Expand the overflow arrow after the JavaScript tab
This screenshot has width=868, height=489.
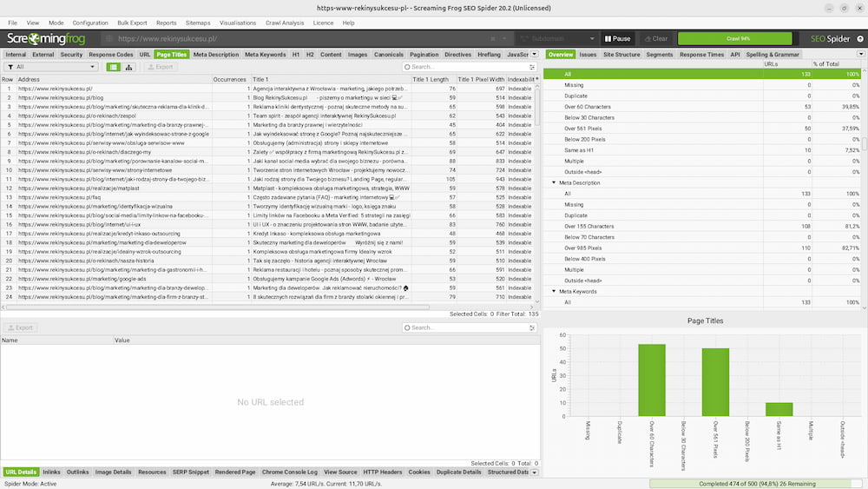[535, 54]
